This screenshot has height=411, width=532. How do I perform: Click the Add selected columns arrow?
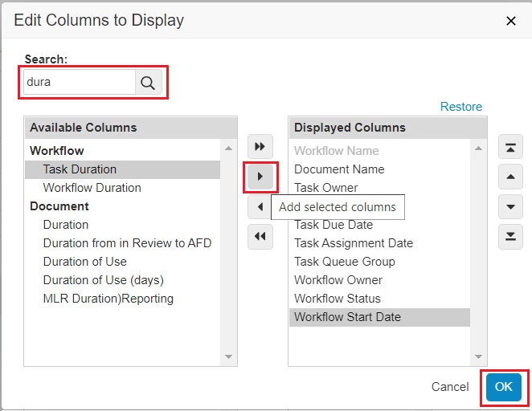click(x=260, y=177)
